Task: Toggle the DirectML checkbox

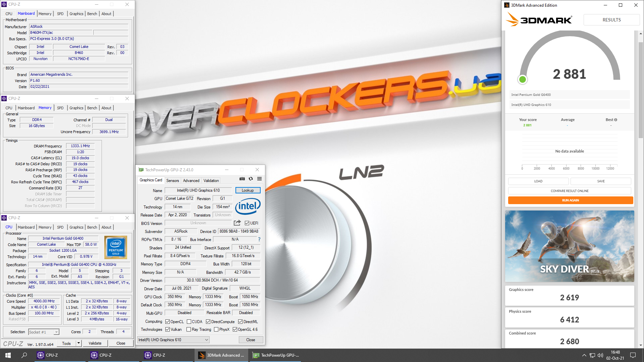Action: click(x=240, y=322)
